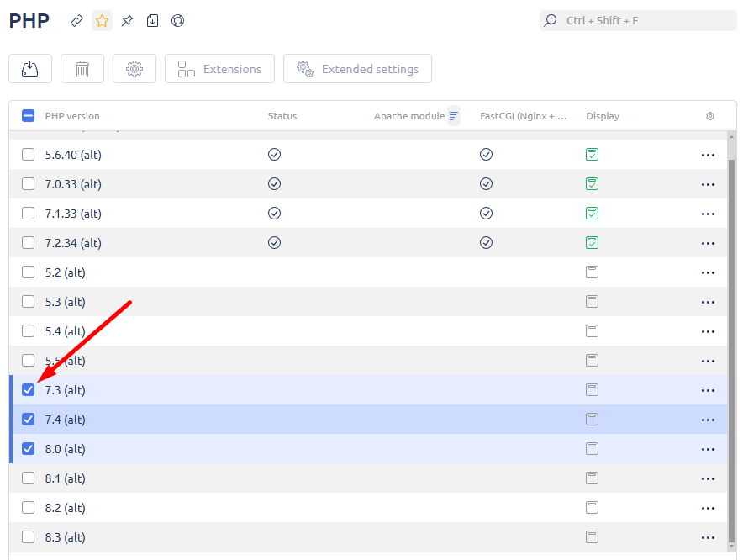Open the actions menu for 5.6.40 (alt)

(x=708, y=155)
